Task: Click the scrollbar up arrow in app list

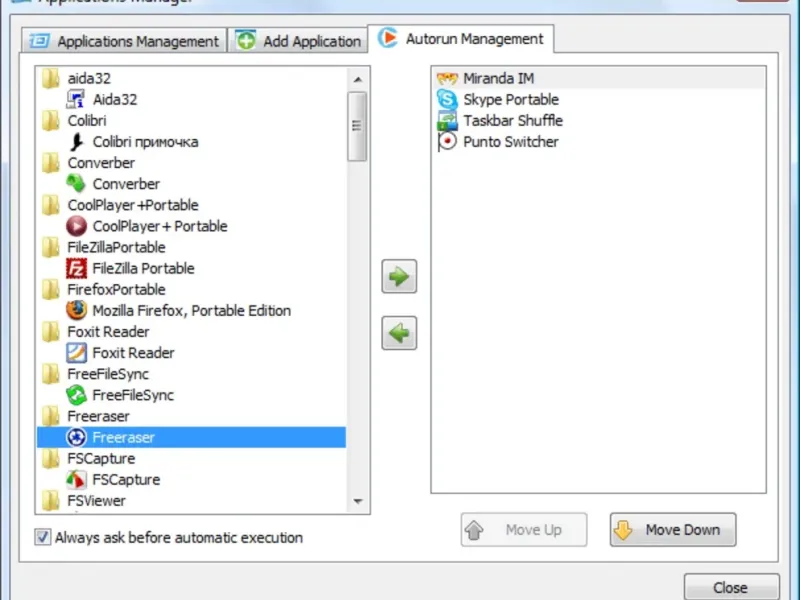Action: (358, 79)
